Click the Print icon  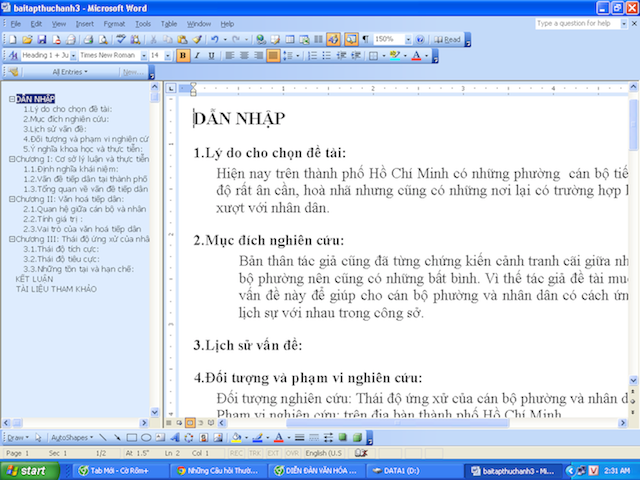(x=88, y=40)
